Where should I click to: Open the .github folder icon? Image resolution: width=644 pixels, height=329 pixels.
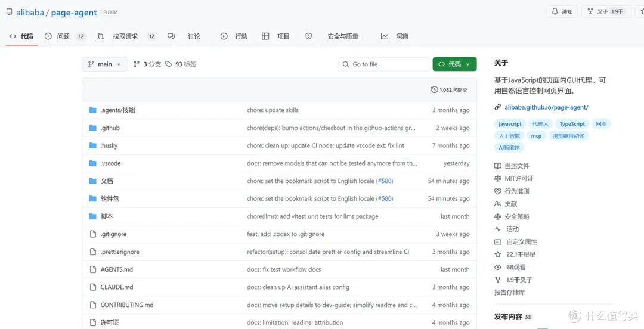93,128
